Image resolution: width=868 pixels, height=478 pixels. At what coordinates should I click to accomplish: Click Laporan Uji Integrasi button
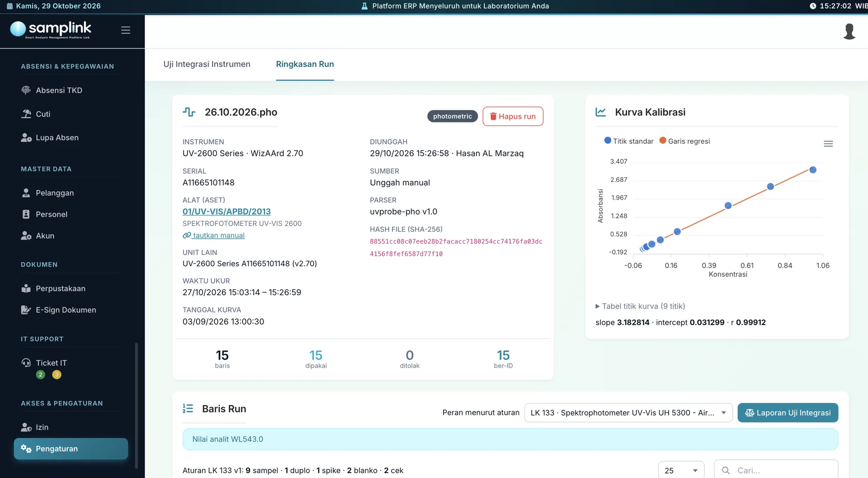(x=788, y=412)
